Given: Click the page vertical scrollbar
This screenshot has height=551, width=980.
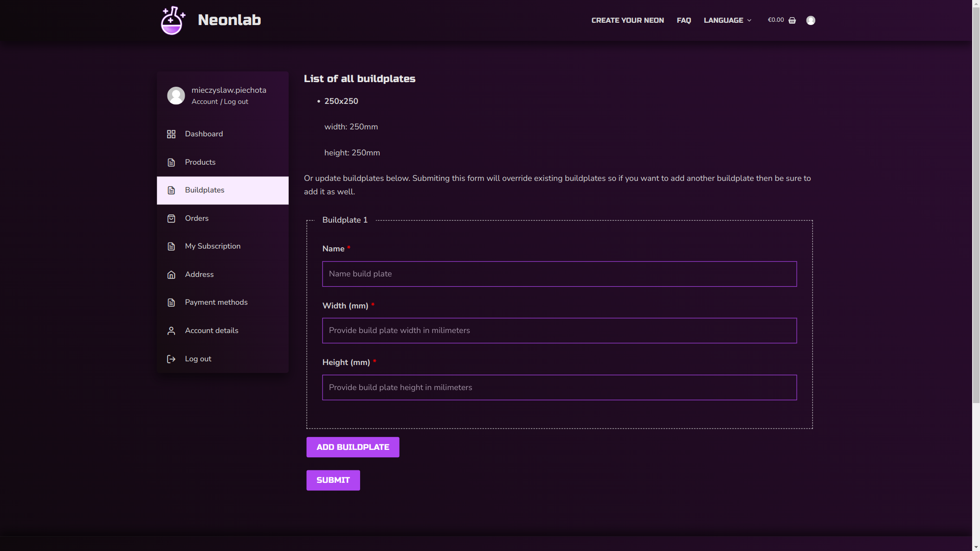Looking at the screenshot, I should click(x=976, y=204).
